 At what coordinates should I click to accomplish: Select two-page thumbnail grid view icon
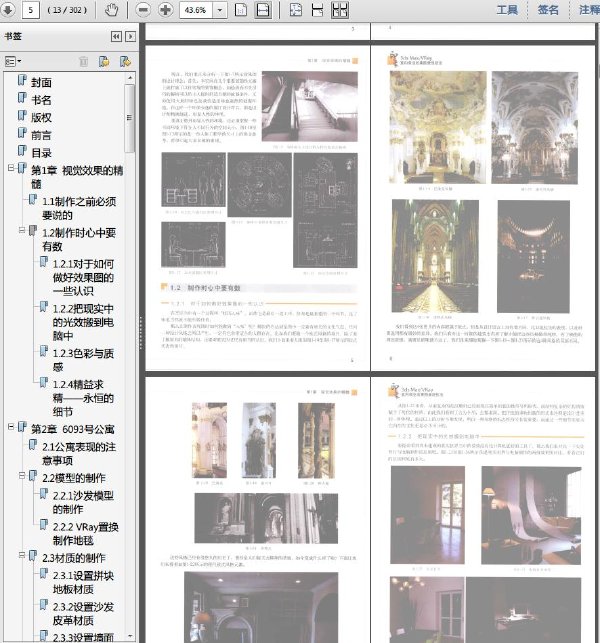point(340,10)
